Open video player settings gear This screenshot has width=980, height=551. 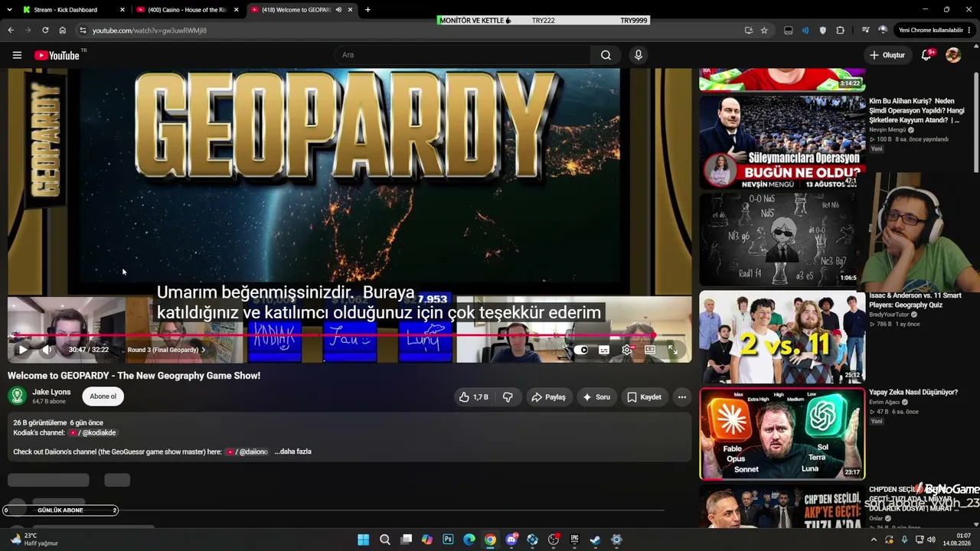tap(627, 350)
